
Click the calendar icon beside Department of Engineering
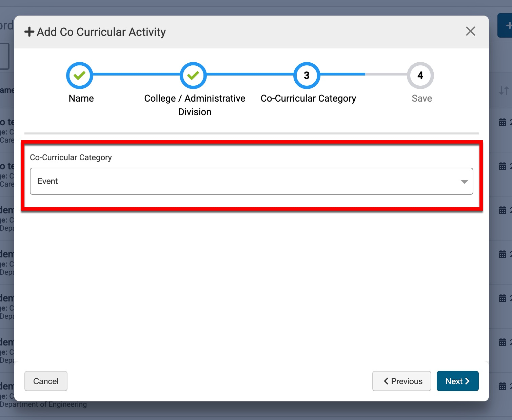(x=503, y=386)
